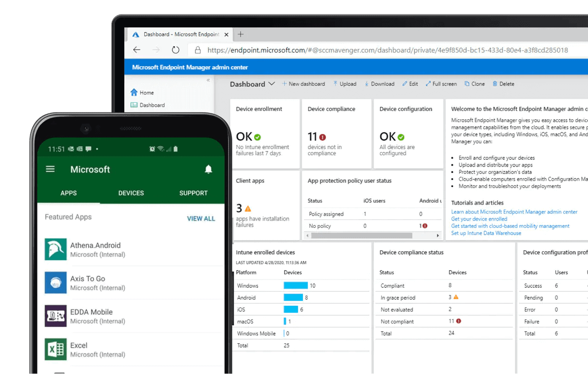
Task: Click warning triangle in In grace period row
Action: point(456,297)
